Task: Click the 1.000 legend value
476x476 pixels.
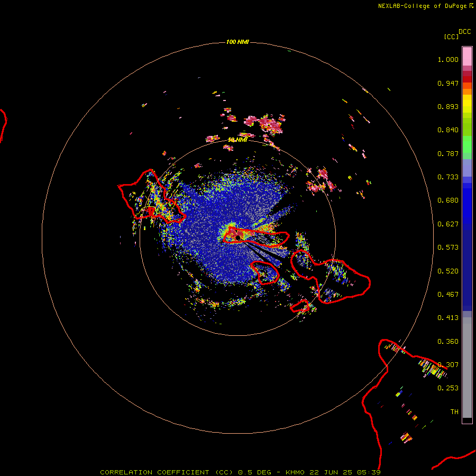Action: (448, 59)
